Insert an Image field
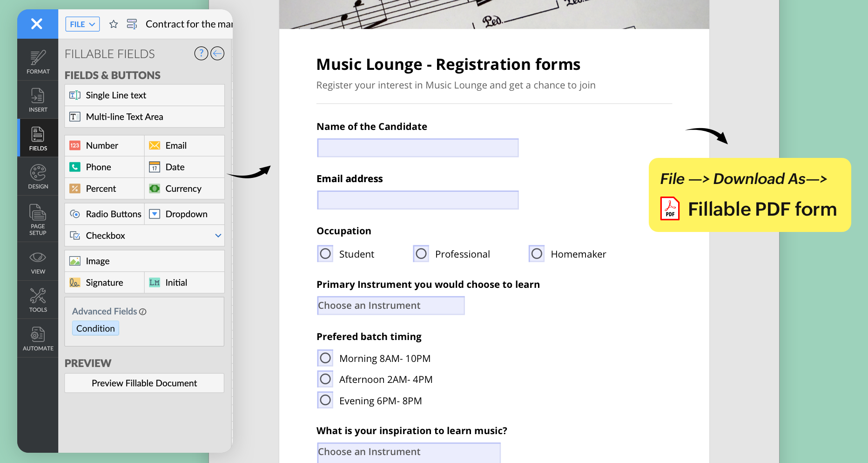Viewport: 868px width, 463px height. pos(144,261)
